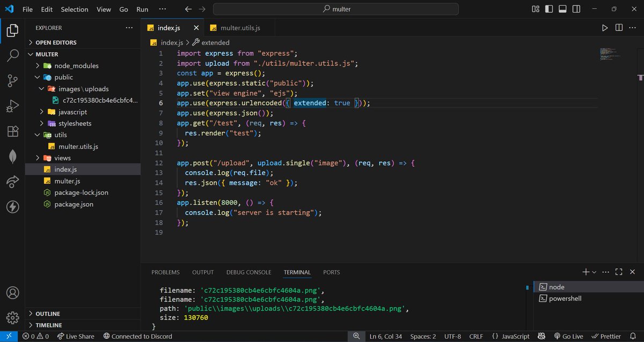Open the Manage gear icon
The image size is (644, 342).
(x=12, y=317)
